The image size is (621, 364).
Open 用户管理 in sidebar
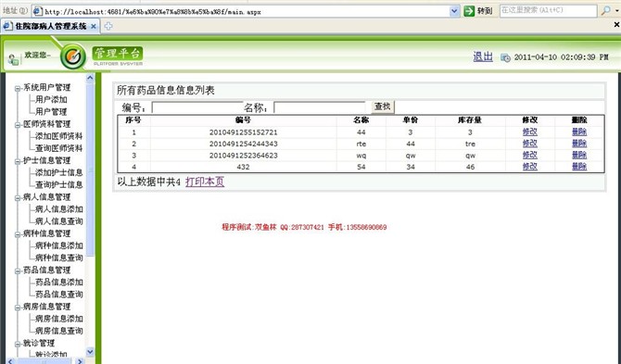point(51,111)
